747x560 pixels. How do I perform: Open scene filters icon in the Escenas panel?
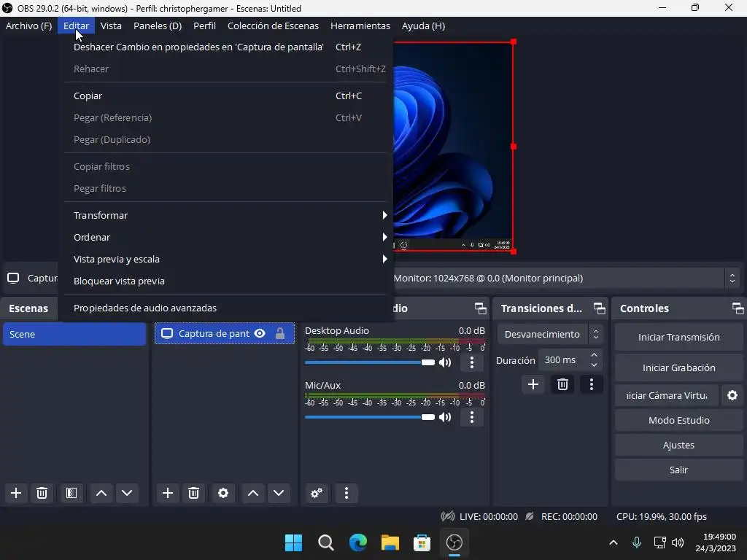[x=71, y=493]
